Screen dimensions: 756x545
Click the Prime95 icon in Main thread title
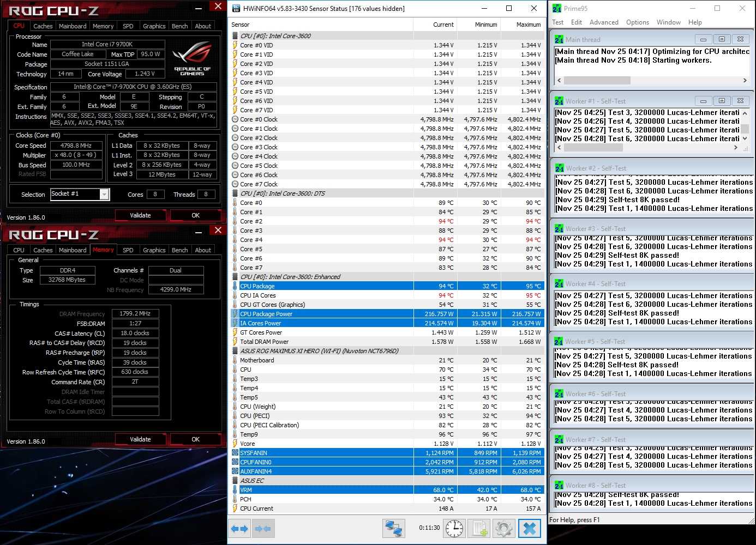[x=559, y=40]
